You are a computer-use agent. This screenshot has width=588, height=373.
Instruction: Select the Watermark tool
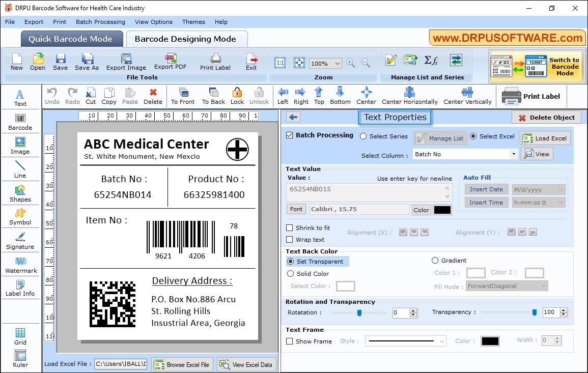pos(20,264)
